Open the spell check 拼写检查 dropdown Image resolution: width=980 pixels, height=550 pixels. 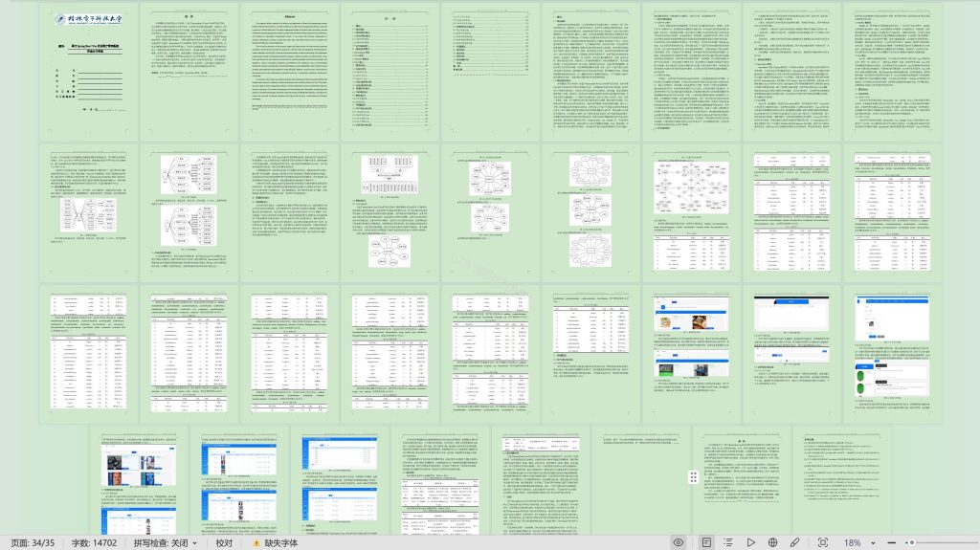point(165,543)
